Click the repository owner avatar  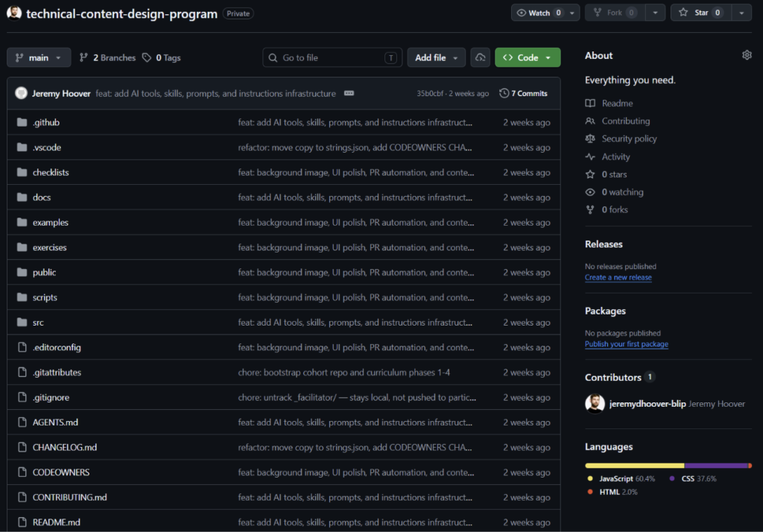tap(14, 13)
